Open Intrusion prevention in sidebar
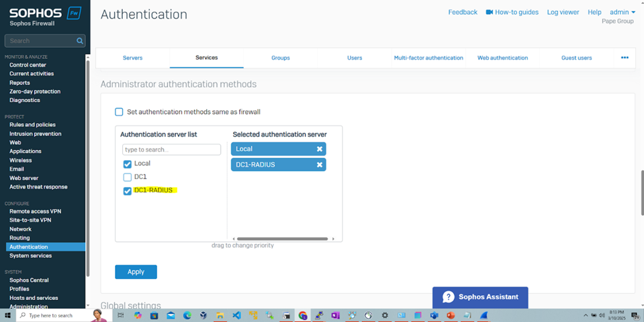 tap(35, 134)
